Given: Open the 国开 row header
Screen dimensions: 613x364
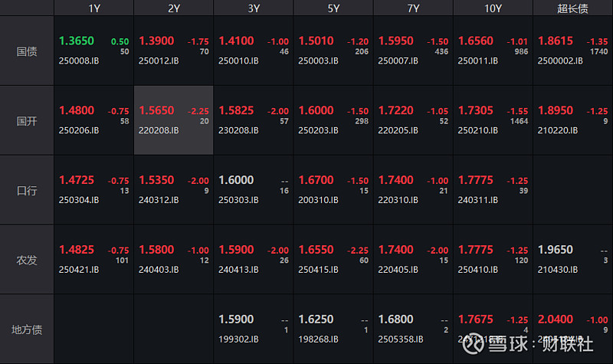Looking at the screenshot, I should coord(27,120).
